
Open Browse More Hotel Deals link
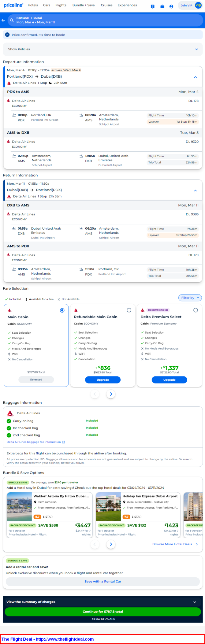[172, 544]
